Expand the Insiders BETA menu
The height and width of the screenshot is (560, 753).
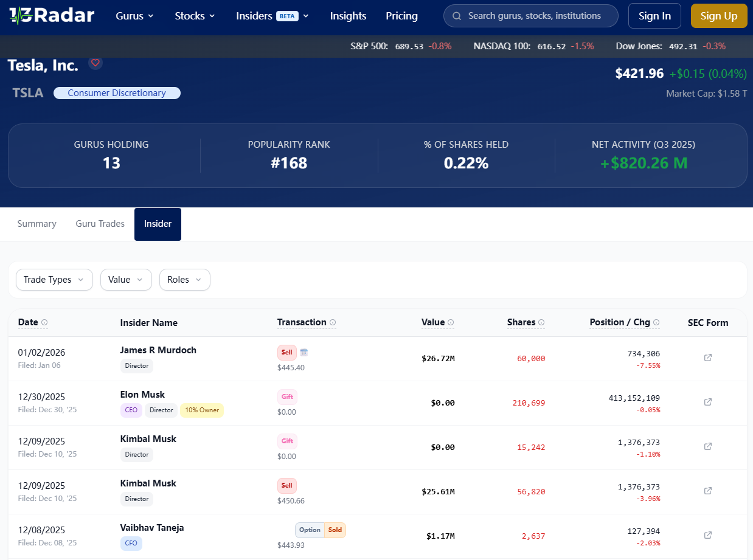point(272,16)
